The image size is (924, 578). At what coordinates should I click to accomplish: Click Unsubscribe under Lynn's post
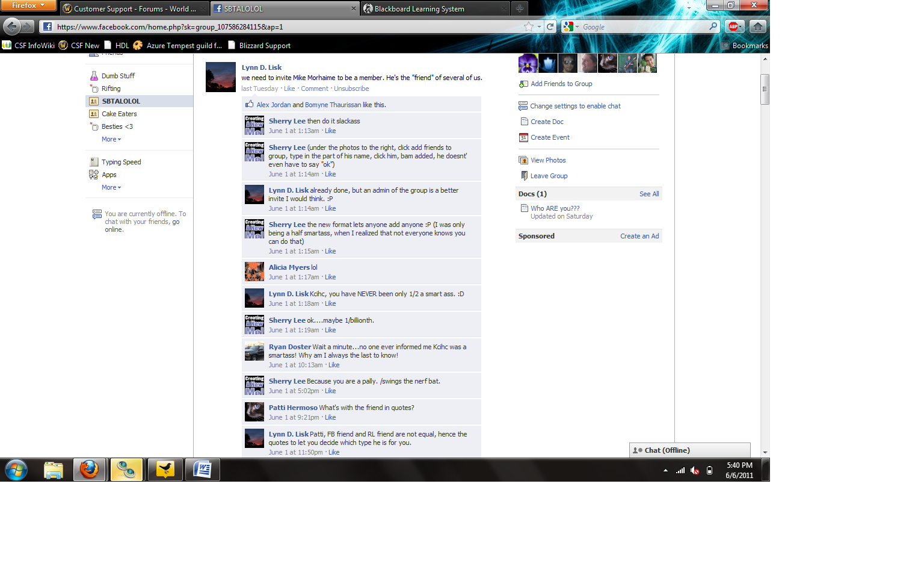(351, 89)
